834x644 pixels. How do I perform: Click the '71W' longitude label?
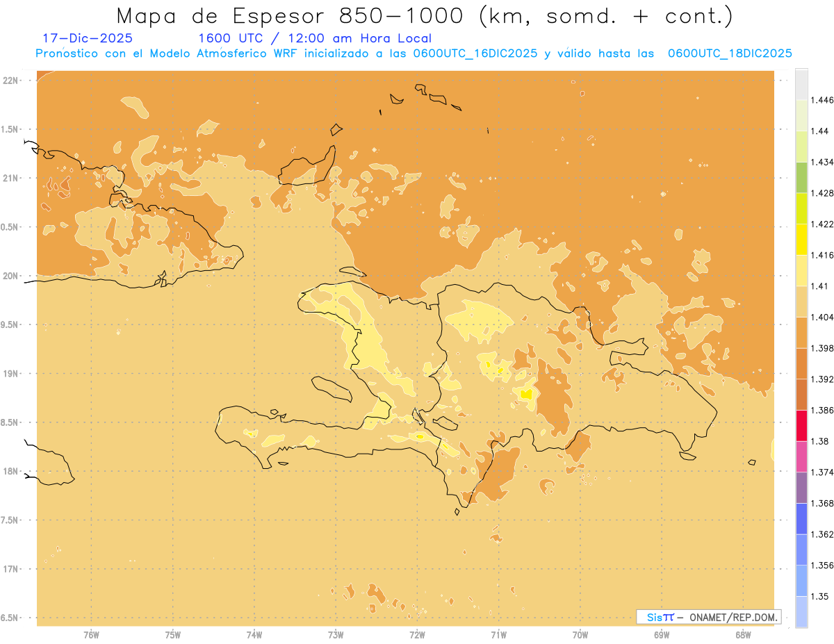[498, 635]
